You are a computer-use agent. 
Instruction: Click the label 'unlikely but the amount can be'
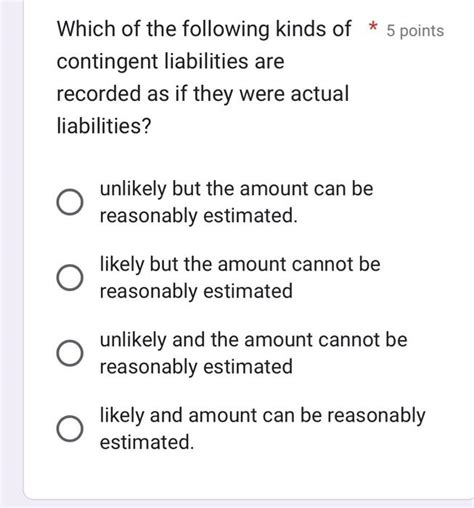[236, 189]
